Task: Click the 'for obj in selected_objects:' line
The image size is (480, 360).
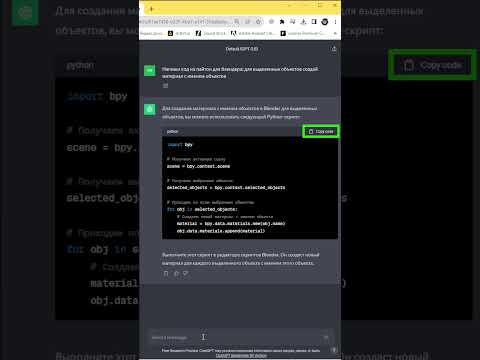Action: tap(202, 209)
